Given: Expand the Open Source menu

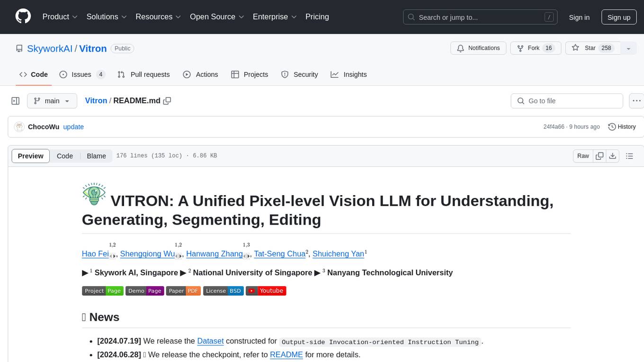Looking at the screenshot, I should 217,17.
